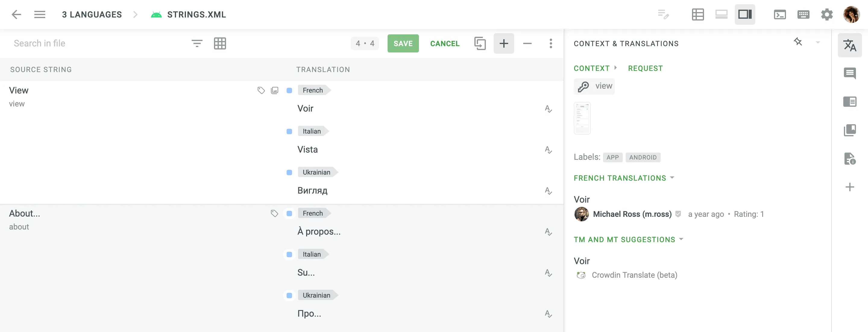Click the add string plus button

503,43
